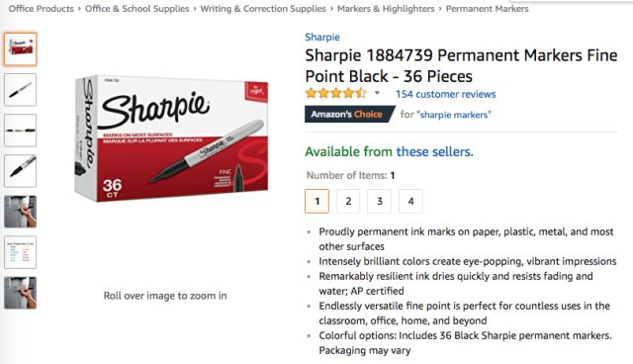Screen dimensions: 633x364
Task: Open the color chart thumbnail
Action: point(20,252)
